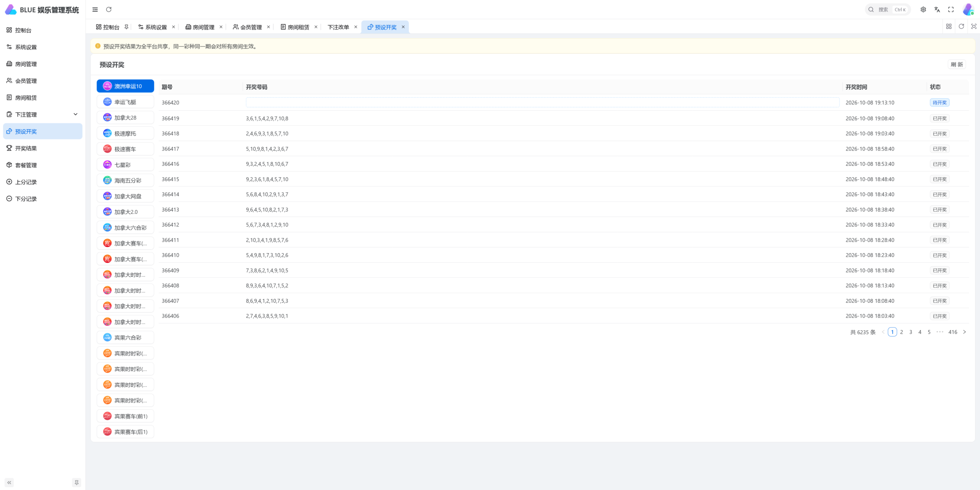Pin the sidebar with the pin icon

click(77, 483)
